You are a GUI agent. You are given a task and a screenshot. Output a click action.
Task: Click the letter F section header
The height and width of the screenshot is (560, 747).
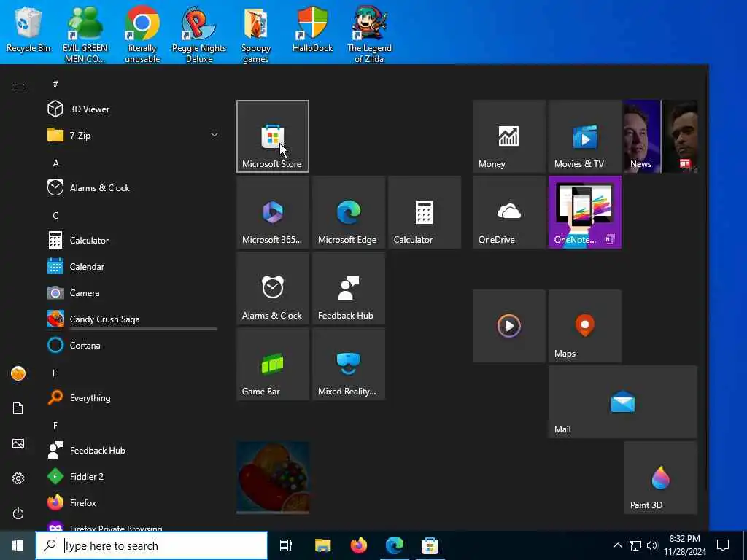(55, 425)
